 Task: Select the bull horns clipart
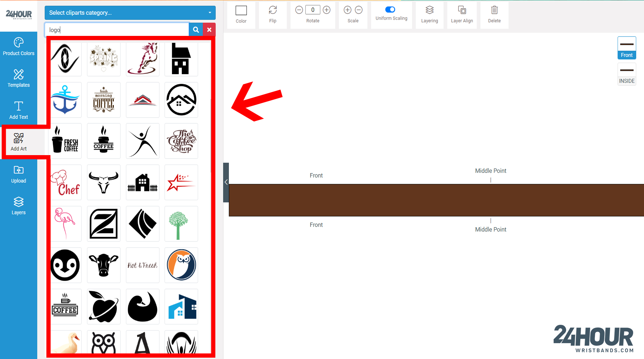(x=104, y=183)
